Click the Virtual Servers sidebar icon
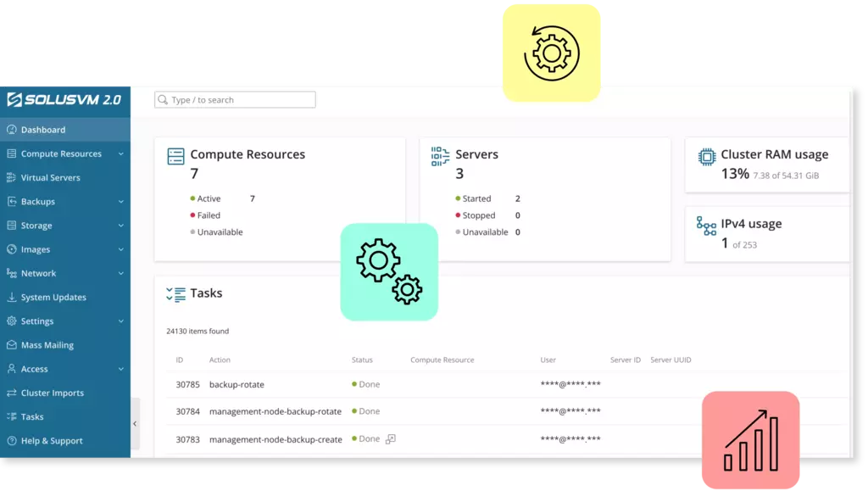 point(12,178)
